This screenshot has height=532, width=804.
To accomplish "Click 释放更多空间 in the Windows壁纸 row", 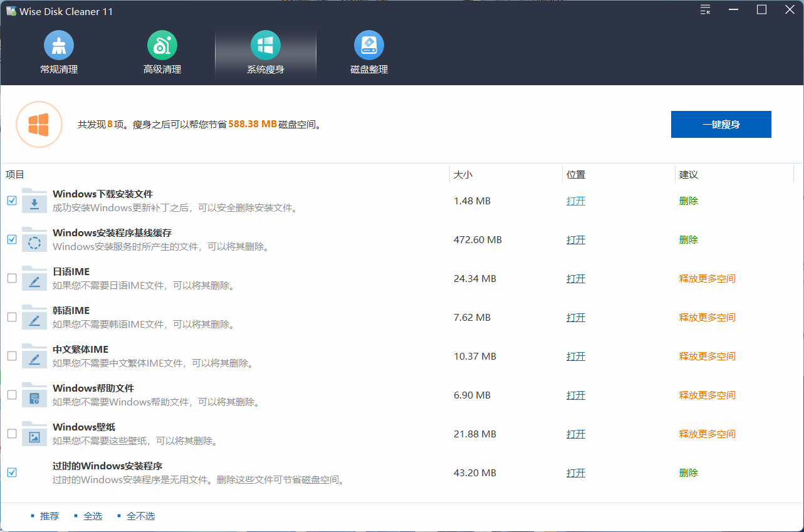I will pyautogui.click(x=707, y=434).
